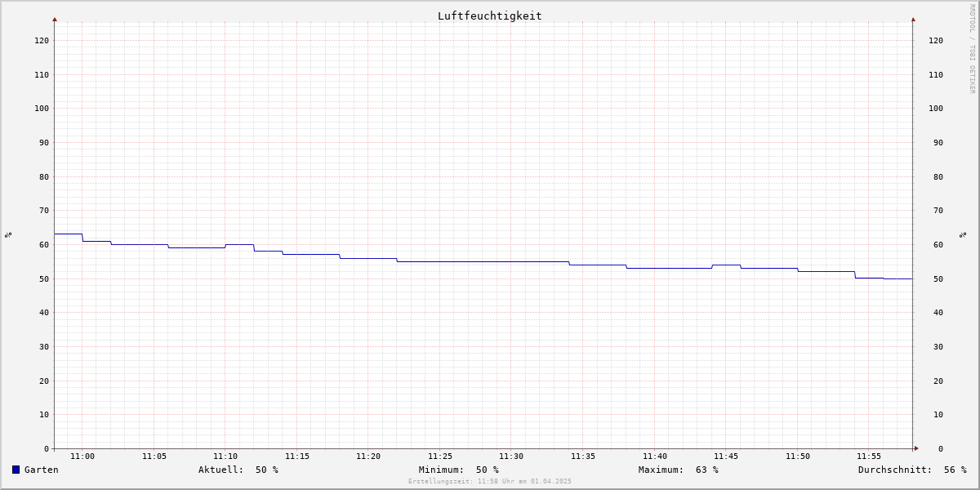
Task: Click the 11:50 time axis label
Action: point(798,457)
